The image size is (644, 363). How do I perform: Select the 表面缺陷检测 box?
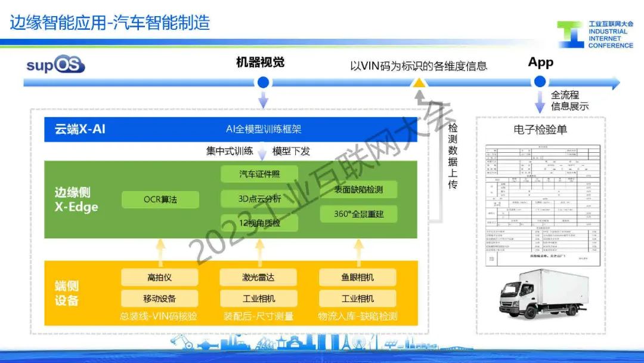(x=358, y=190)
